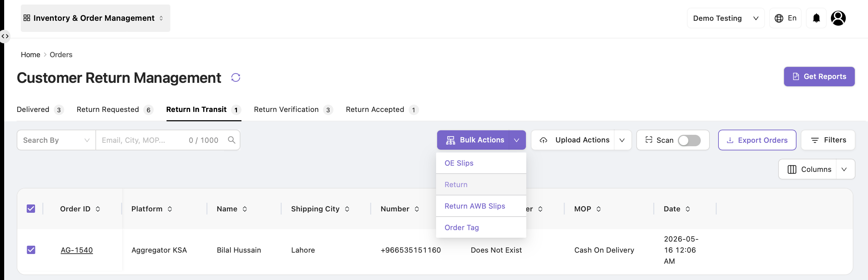Collapse sidebar with the arrows handle
This screenshot has height=280, width=868.
(x=5, y=36)
